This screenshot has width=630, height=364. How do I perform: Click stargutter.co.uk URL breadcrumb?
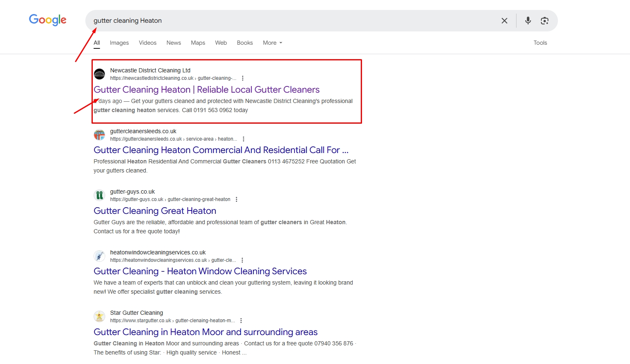[172, 321]
